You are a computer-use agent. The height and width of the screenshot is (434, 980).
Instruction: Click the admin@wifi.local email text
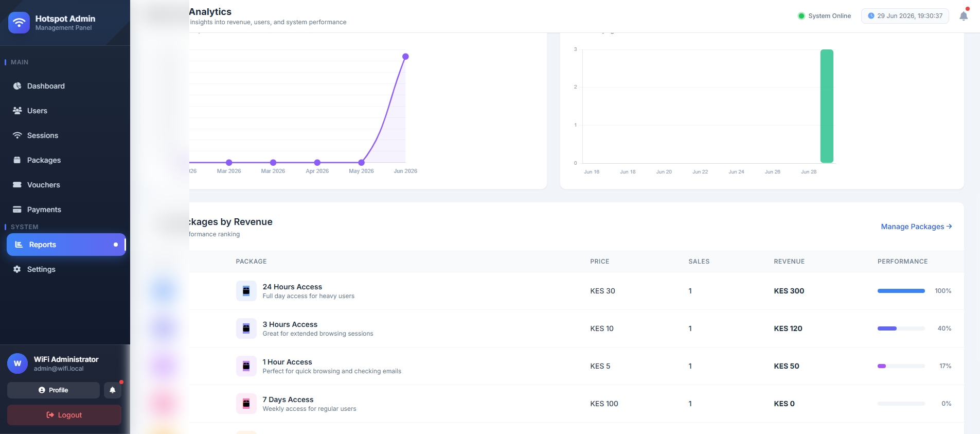(x=59, y=369)
